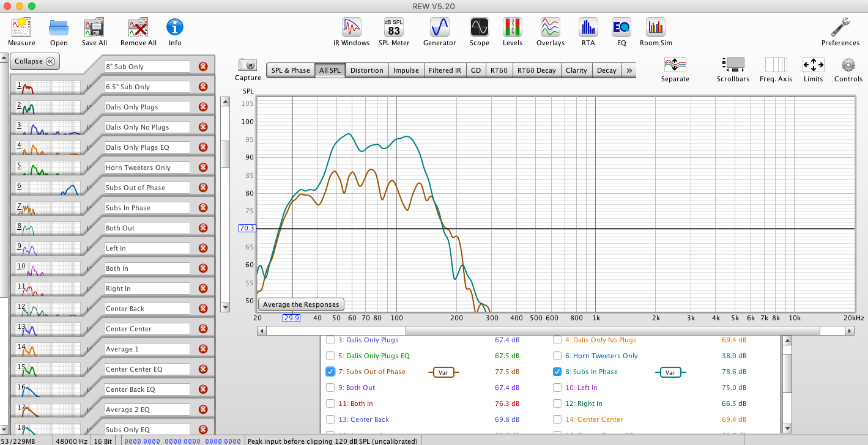Image resolution: width=868 pixels, height=445 pixels.
Task: Enable 6: Horn Tweeters Only trace
Action: coord(557,356)
